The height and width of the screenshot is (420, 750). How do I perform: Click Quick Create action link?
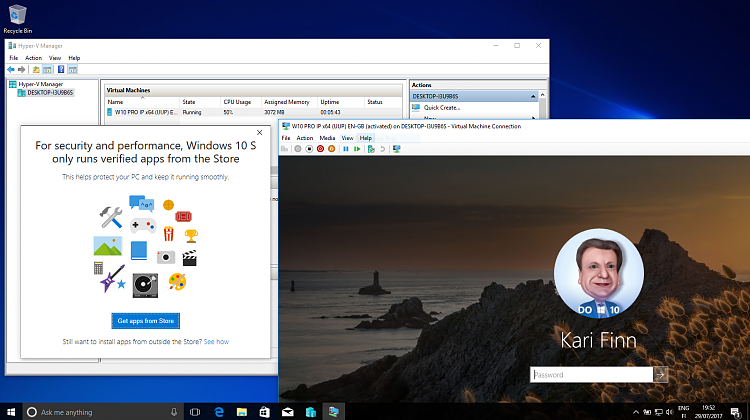tap(441, 108)
